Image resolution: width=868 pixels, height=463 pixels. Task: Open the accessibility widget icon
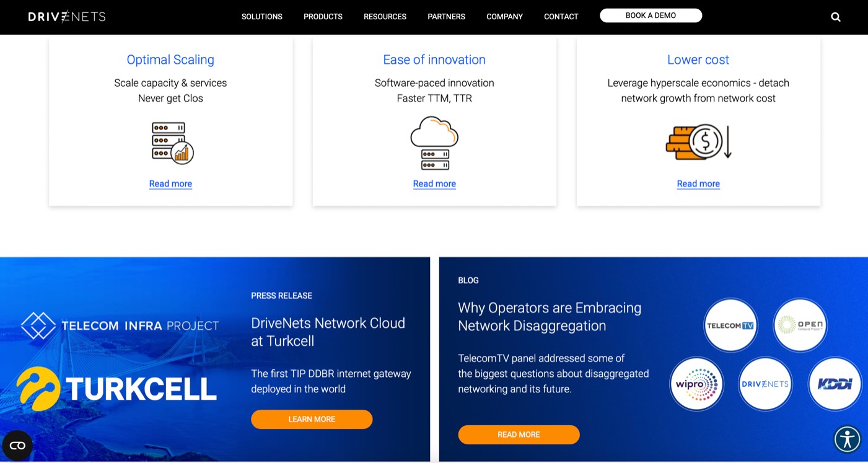pos(847,439)
